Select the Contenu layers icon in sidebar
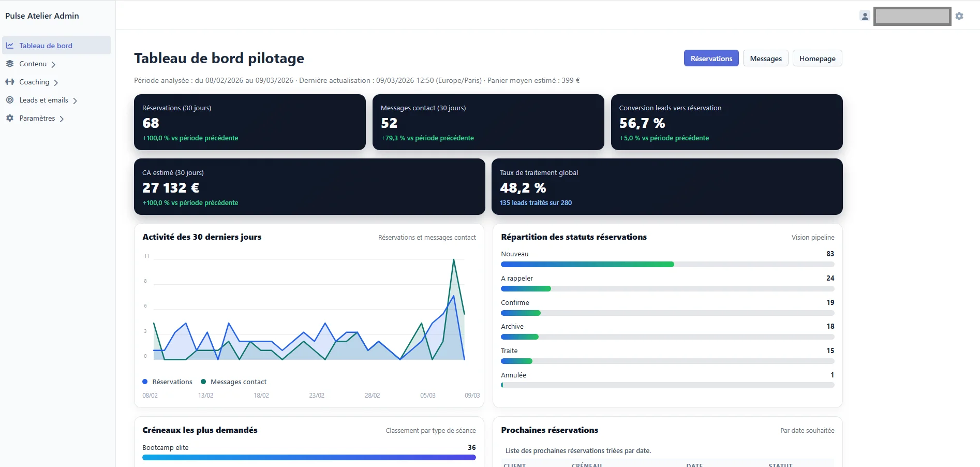 click(10, 63)
